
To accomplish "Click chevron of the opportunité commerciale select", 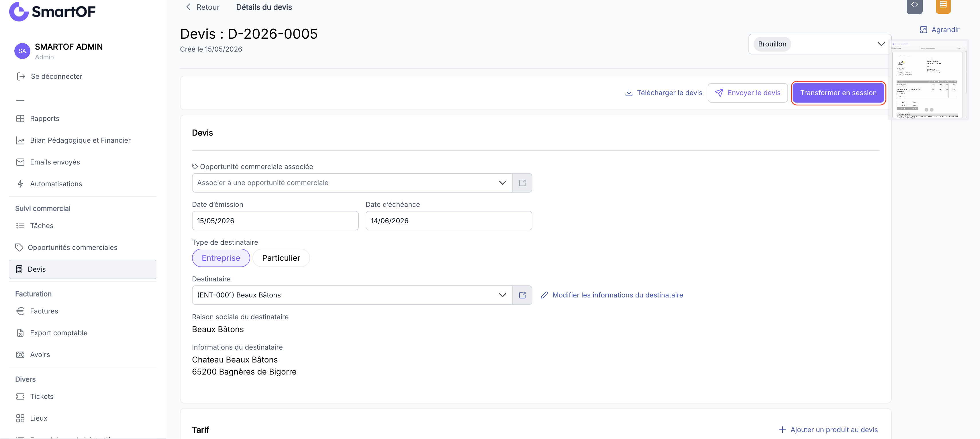I will [502, 183].
